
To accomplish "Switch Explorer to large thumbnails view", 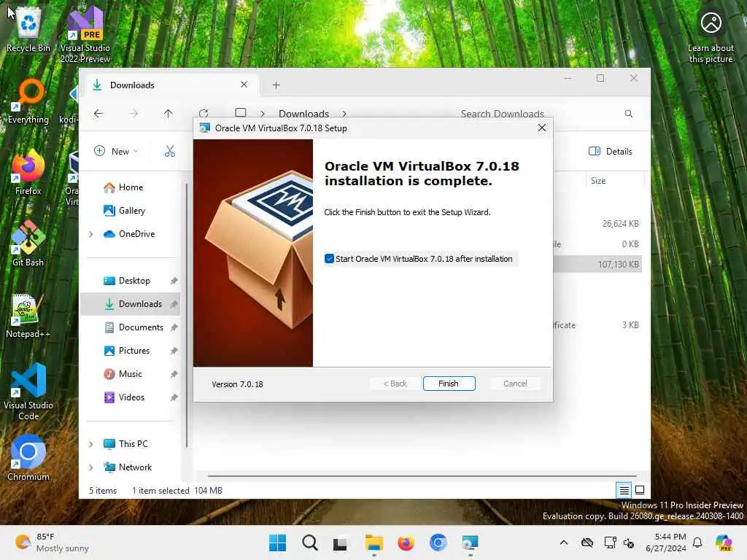I will tap(640, 489).
